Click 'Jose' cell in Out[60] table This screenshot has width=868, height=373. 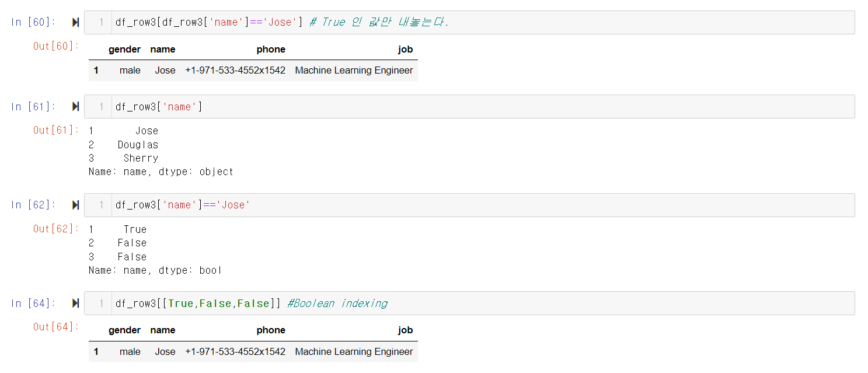click(165, 70)
